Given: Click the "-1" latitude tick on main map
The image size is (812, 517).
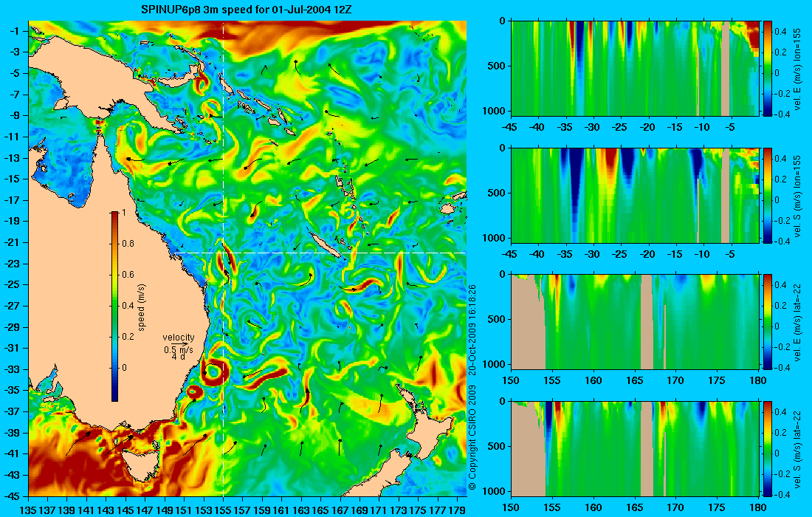Looking at the screenshot, I should click(14, 31).
